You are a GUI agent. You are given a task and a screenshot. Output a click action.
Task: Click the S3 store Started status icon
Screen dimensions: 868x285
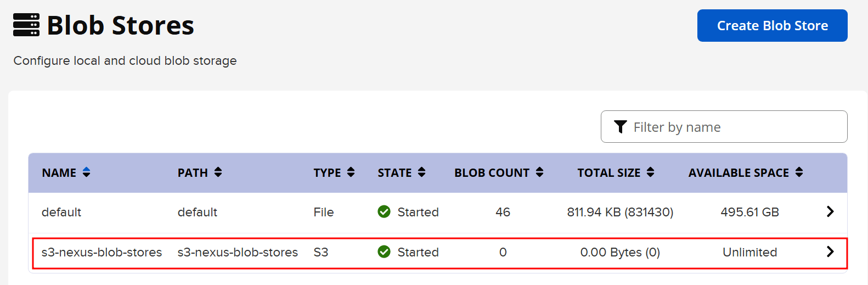coord(384,252)
